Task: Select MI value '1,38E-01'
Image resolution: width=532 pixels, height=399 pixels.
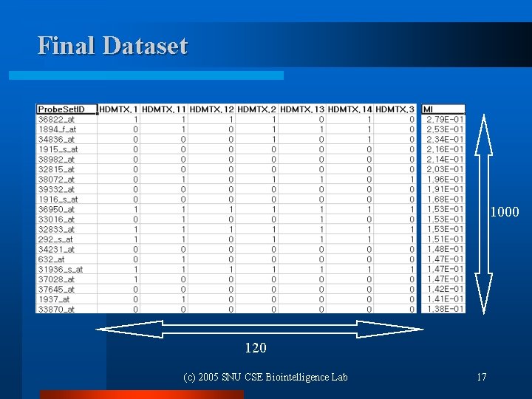Action: pos(443,309)
